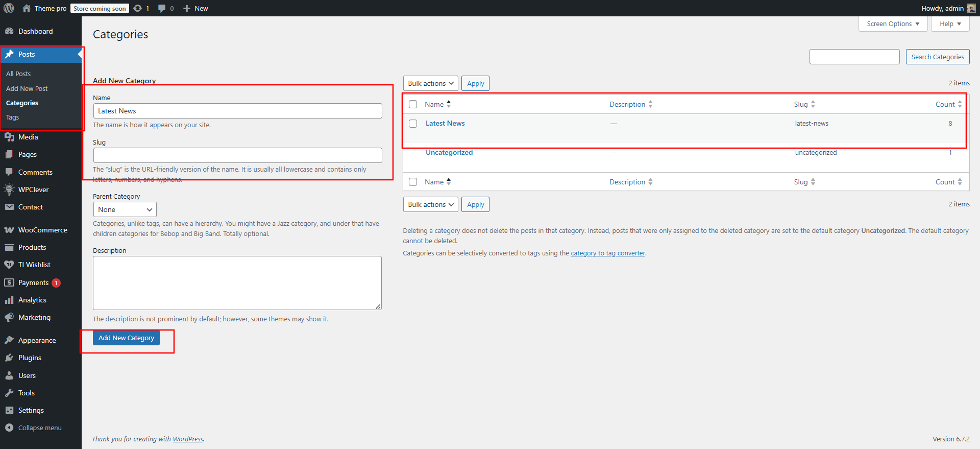Screen dimensions: 980x449
Task: Follow the category to tag converter link
Action: tap(607, 253)
